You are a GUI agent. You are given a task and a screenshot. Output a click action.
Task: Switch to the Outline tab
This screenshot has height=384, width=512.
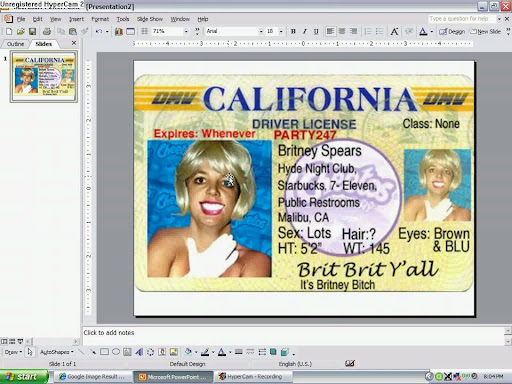(15, 44)
